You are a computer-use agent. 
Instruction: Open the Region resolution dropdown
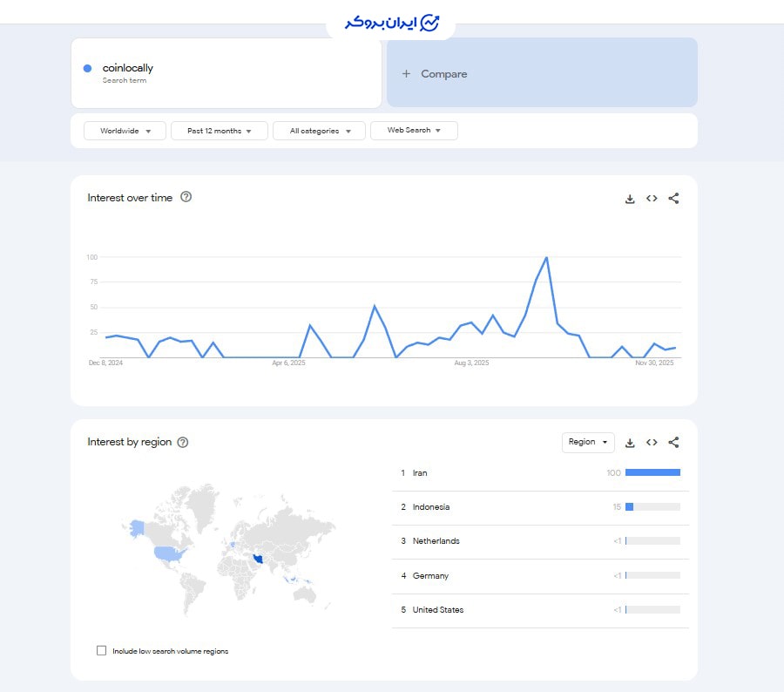point(588,443)
